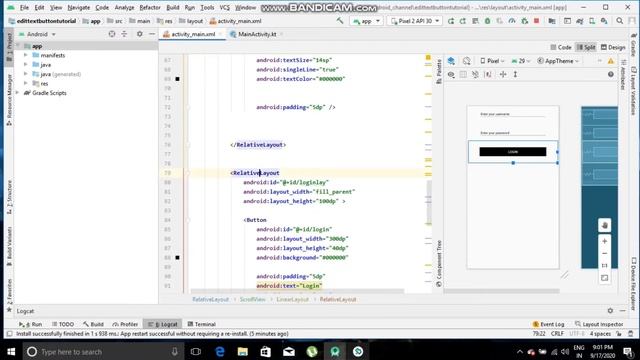The image size is (640, 360).
Task: Open the Refactor menu
Action: tap(150, 7)
